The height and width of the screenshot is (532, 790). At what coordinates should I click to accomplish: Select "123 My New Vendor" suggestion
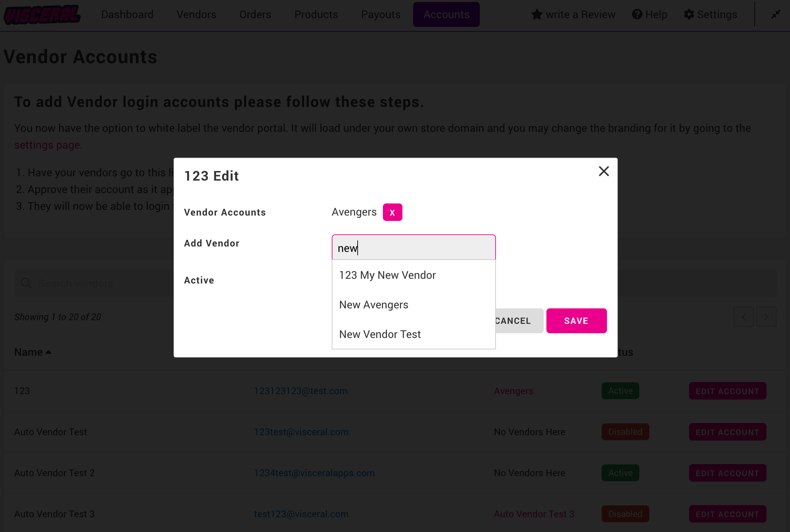click(x=387, y=275)
